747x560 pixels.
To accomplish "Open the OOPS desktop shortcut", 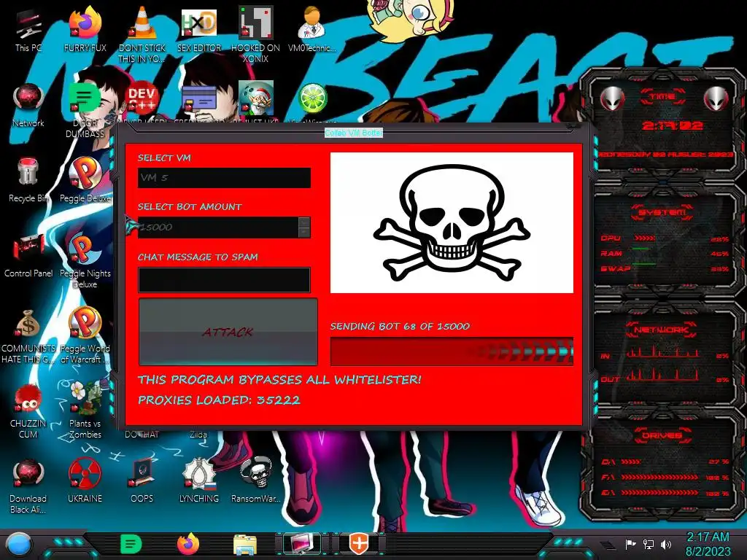I will [x=142, y=481].
